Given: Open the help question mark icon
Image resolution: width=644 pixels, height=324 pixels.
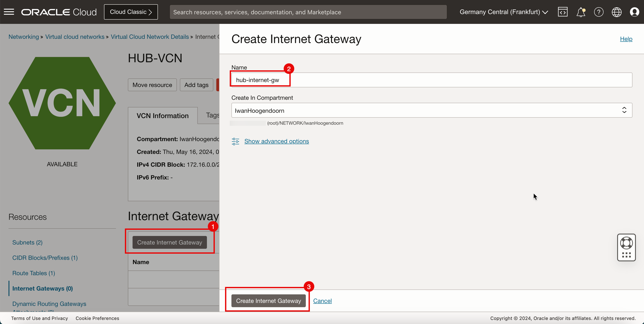Looking at the screenshot, I should [599, 12].
